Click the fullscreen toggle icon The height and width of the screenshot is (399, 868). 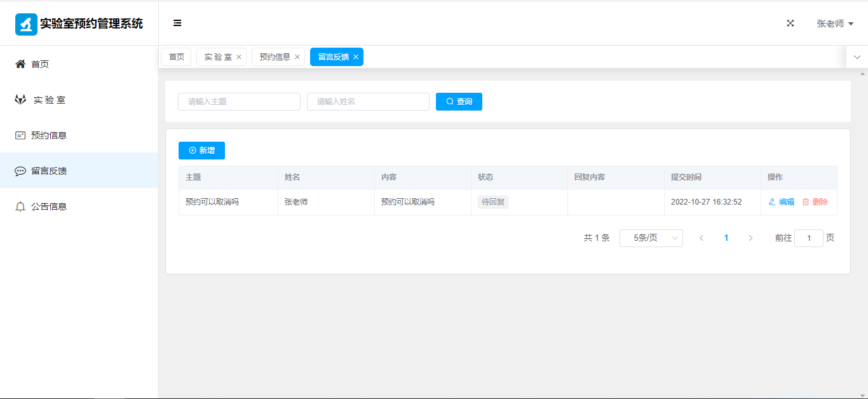(x=790, y=23)
